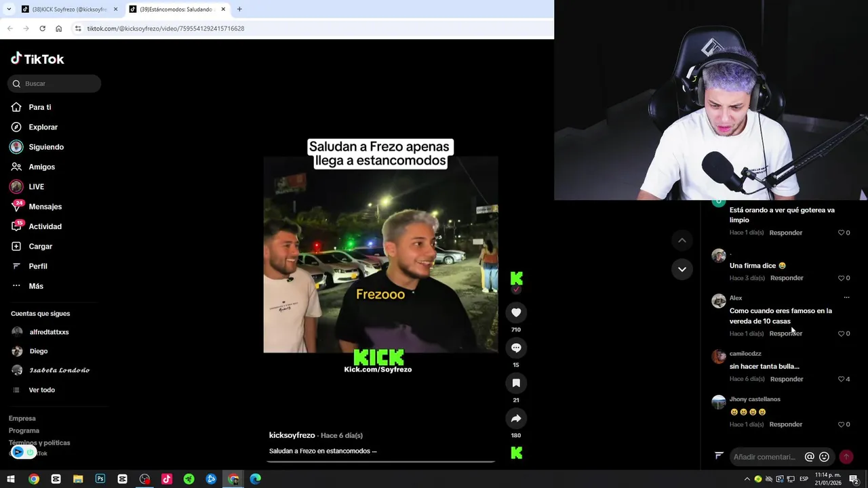This screenshot has height=488, width=868.
Task: Go to Perfil in the sidebar
Action: coord(29,266)
